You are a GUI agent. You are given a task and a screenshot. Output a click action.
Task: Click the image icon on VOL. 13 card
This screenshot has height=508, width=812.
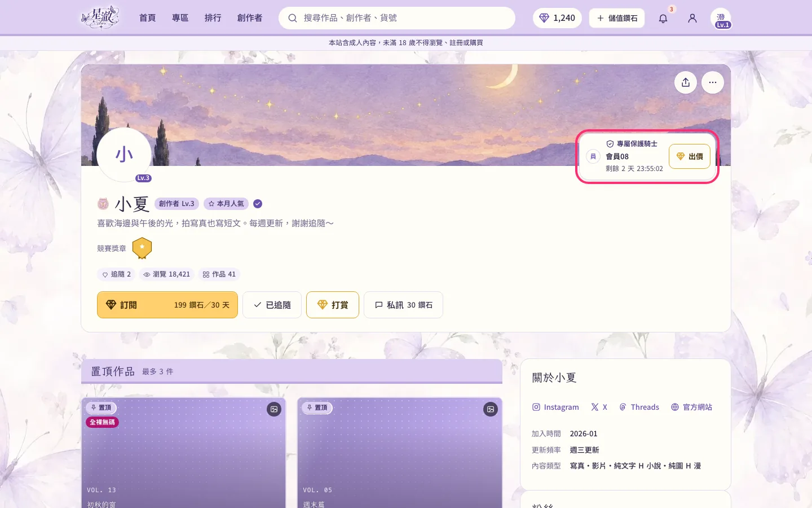point(274,409)
